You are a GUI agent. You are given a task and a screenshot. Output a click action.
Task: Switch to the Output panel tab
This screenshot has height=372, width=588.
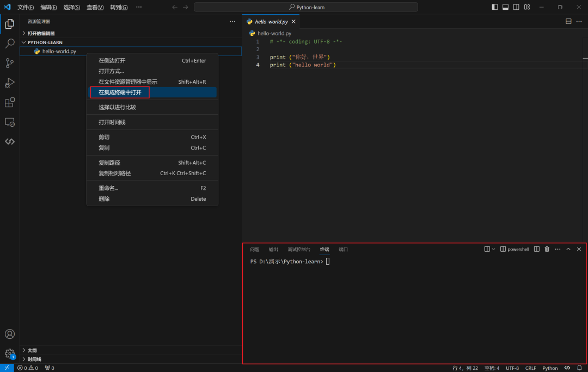[x=273, y=250]
